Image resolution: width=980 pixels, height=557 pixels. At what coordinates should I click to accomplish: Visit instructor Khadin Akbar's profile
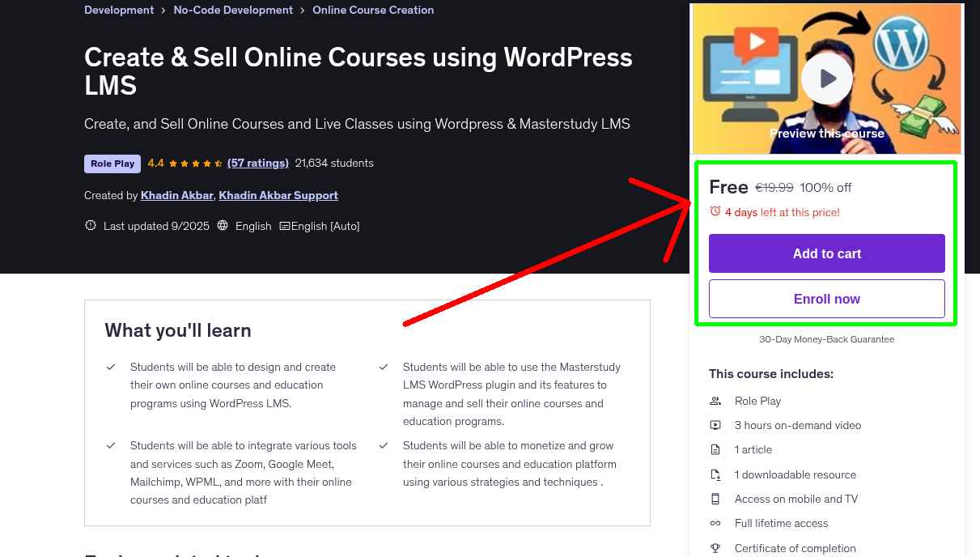pyautogui.click(x=176, y=195)
